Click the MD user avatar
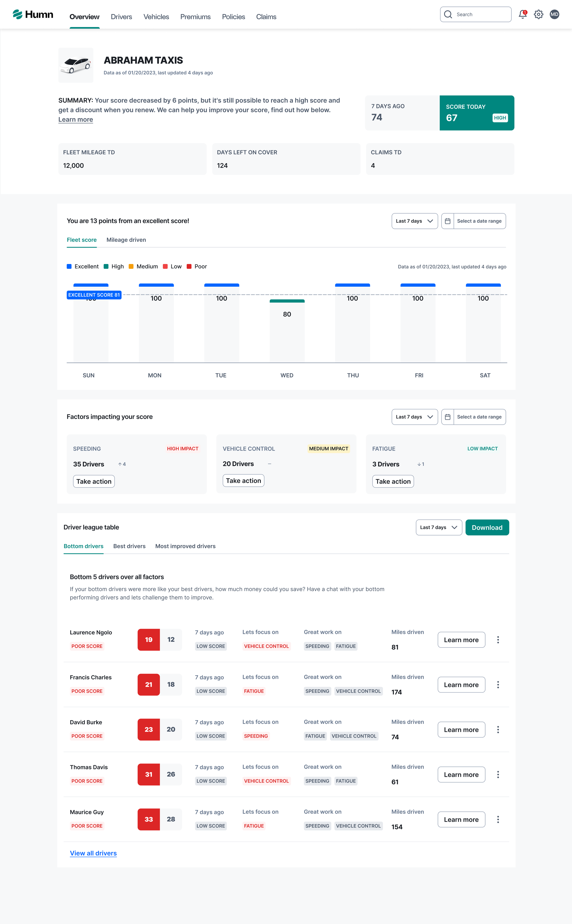The width and height of the screenshot is (572, 924). point(554,14)
